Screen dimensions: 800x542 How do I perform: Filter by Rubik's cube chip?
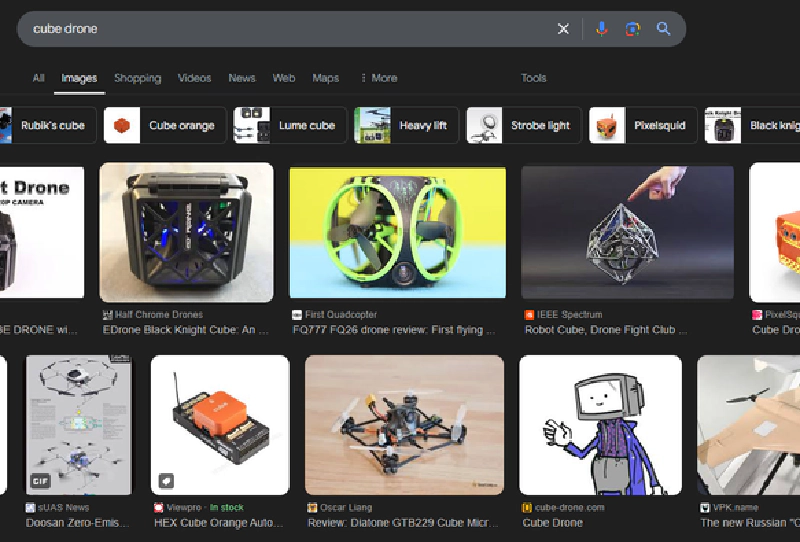point(48,126)
